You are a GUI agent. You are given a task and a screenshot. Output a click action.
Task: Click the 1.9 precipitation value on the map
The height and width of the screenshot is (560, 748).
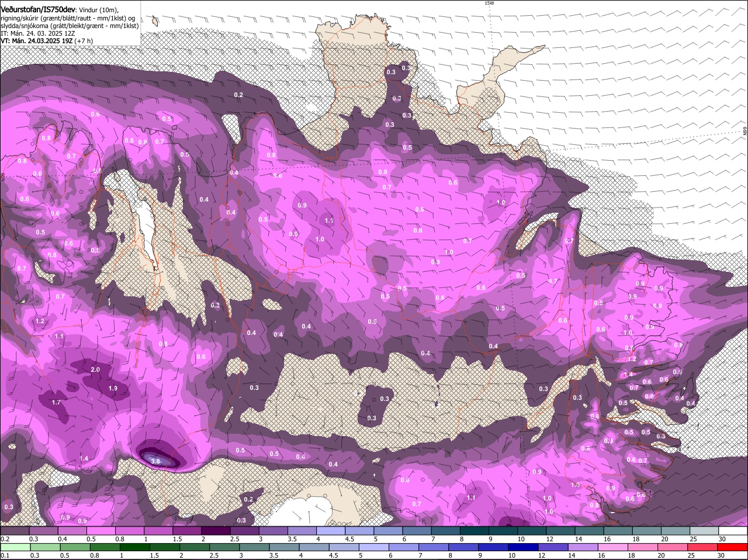pyautogui.click(x=113, y=388)
